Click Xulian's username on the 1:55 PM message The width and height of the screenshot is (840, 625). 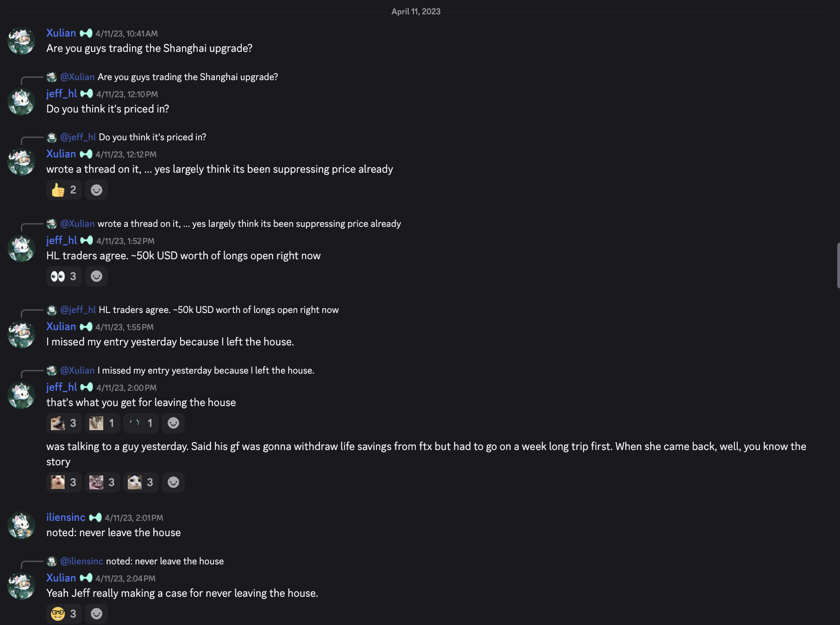click(x=61, y=326)
